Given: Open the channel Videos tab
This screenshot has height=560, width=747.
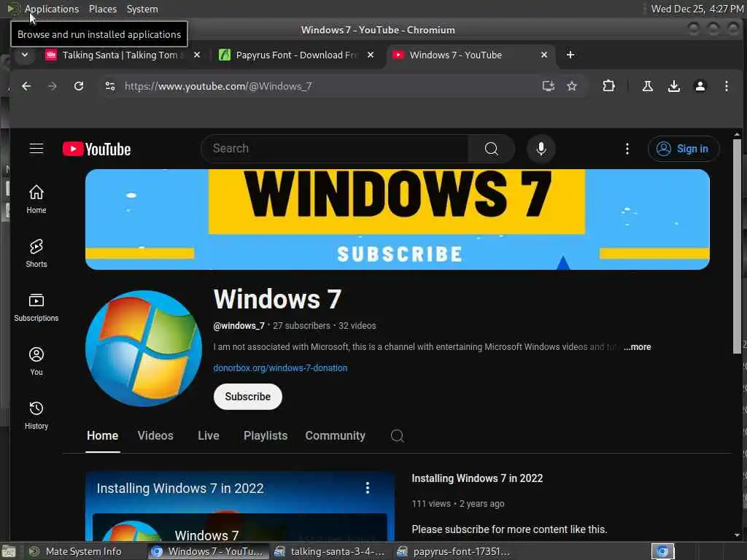Looking at the screenshot, I should tap(155, 435).
